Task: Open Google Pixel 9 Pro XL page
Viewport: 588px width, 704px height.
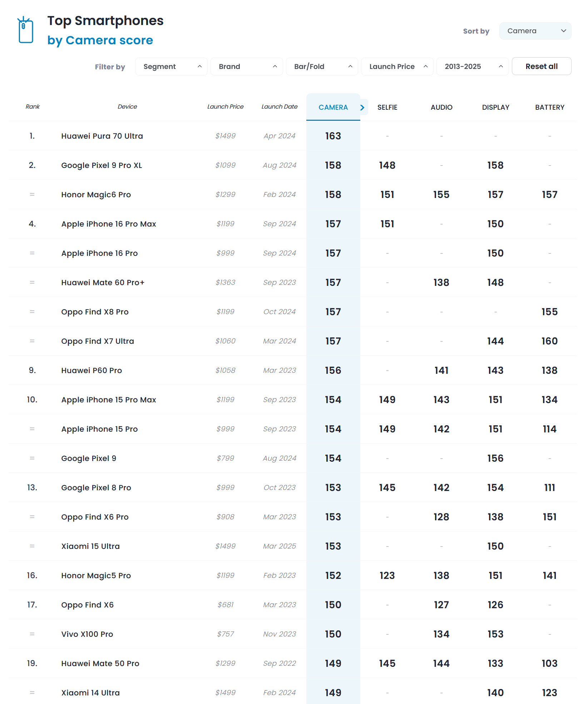Action: (x=102, y=165)
